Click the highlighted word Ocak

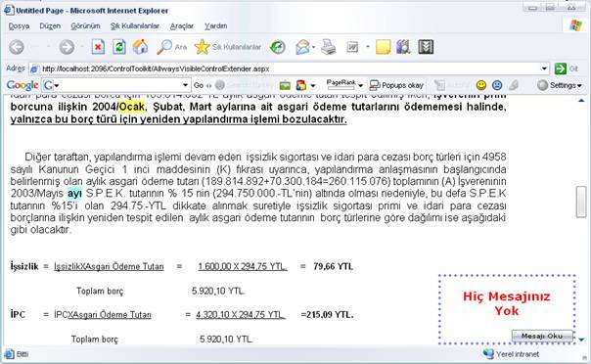coord(131,107)
